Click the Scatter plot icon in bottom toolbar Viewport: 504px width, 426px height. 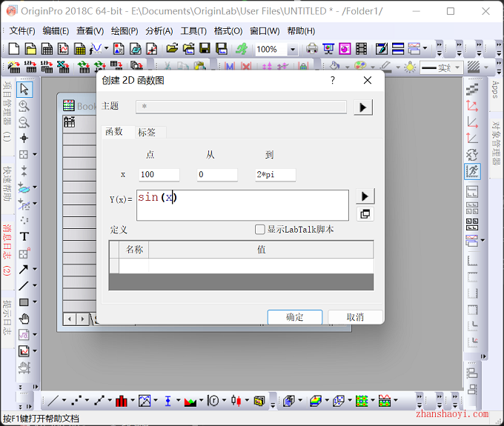tap(76, 401)
